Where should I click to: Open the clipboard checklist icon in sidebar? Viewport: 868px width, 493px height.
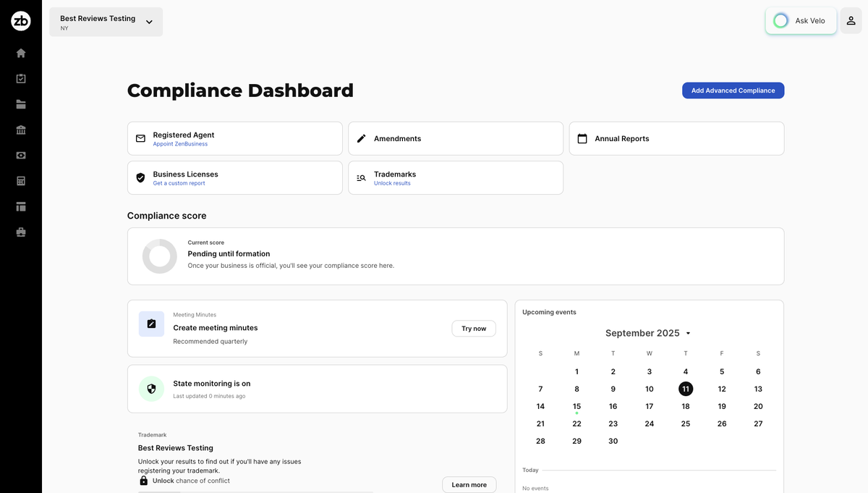click(x=20, y=78)
